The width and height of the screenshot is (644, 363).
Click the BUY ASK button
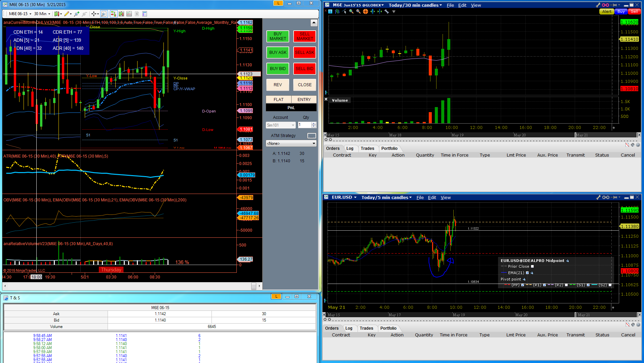278,53
